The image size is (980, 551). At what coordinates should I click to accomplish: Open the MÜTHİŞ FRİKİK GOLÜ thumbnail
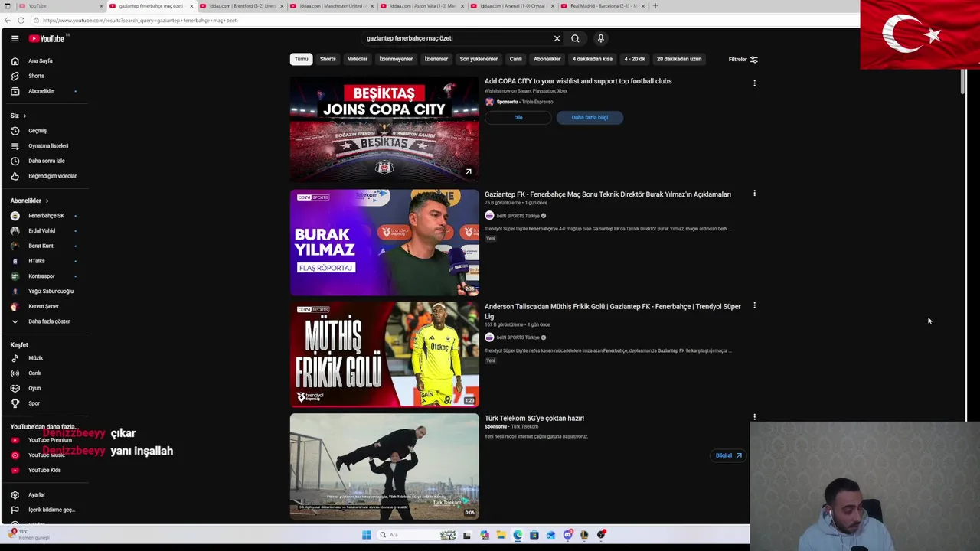[384, 354]
